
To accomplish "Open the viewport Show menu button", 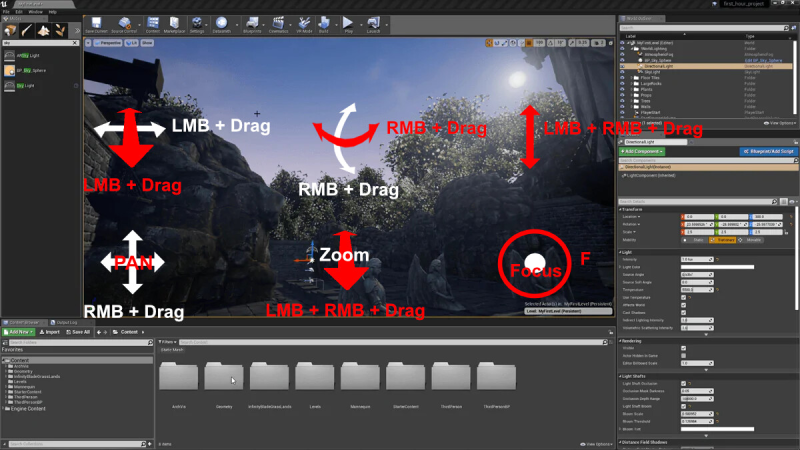I will pyautogui.click(x=147, y=43).
